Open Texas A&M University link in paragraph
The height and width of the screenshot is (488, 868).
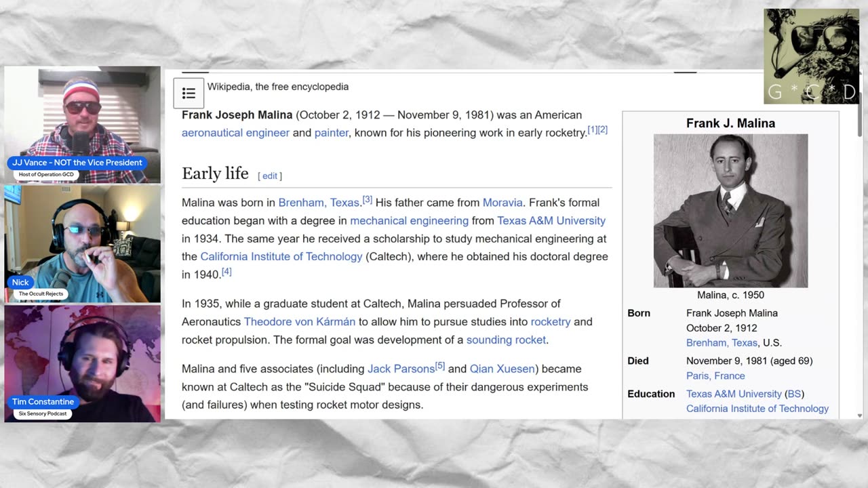(x=551, y=221)
